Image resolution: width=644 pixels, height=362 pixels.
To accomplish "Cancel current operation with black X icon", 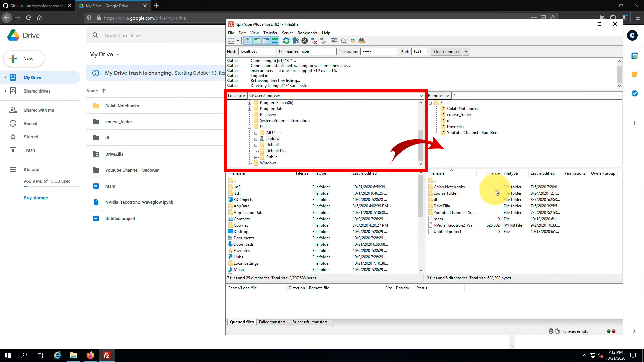I will coord(305,41).
